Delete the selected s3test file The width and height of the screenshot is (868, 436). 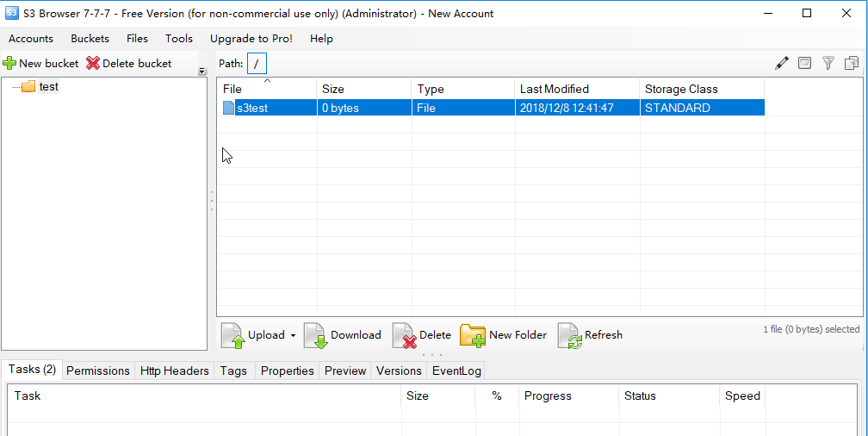tap(422, 335)
